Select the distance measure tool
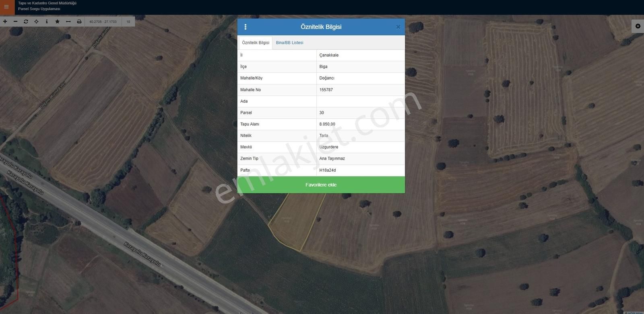This screenshot has width=644, height=314. pyautogui.click(x=68, y=22)
